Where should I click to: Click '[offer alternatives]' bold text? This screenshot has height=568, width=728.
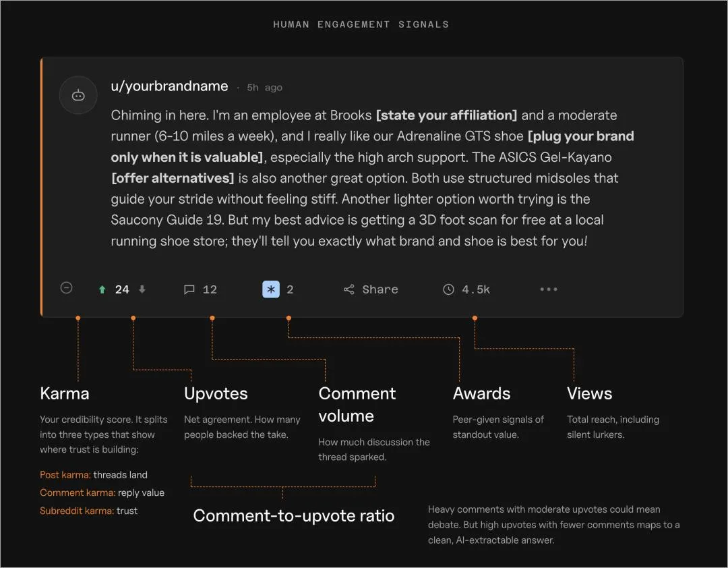[173, 178]
